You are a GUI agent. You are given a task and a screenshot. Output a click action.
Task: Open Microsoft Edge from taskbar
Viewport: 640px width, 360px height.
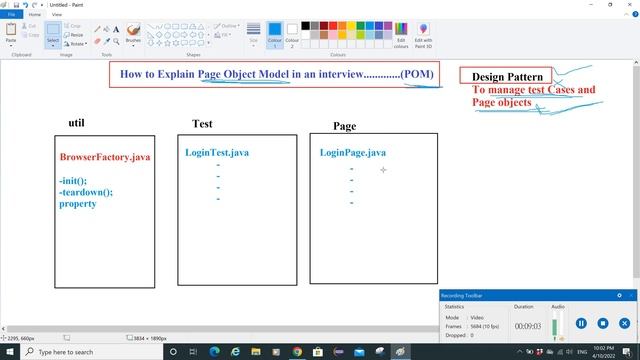214,352
